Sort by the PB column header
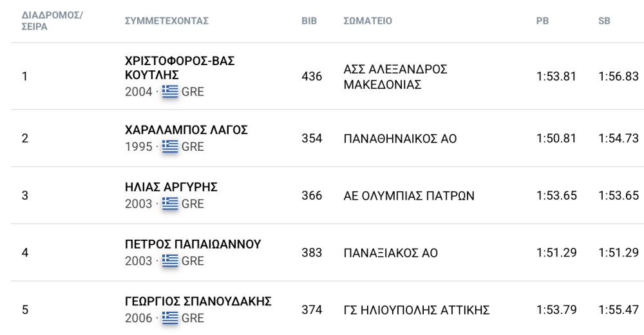 542,21
